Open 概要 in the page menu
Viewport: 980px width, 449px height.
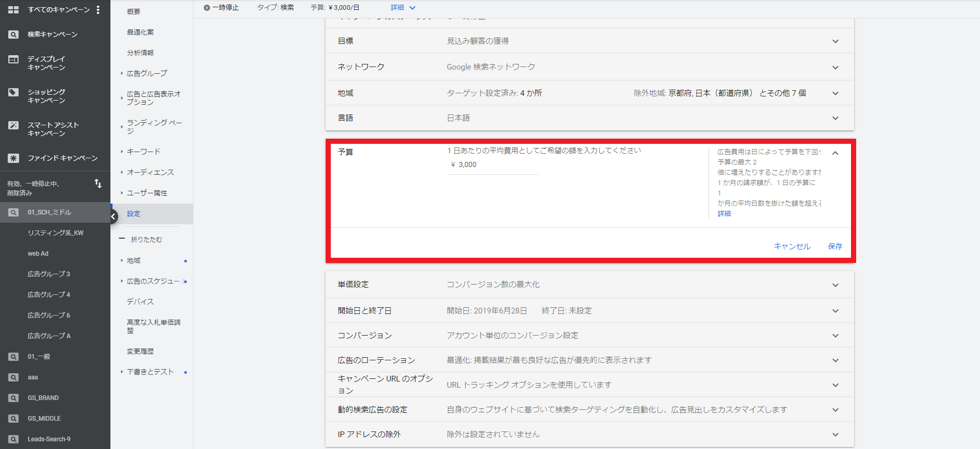coord(134,11)
